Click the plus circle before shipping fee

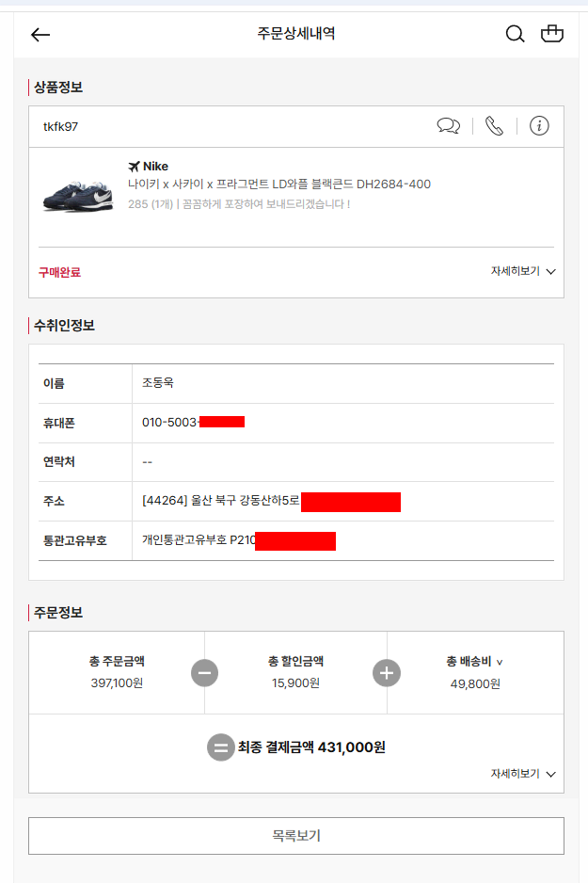pyautogui.click(x=387, y=673)
